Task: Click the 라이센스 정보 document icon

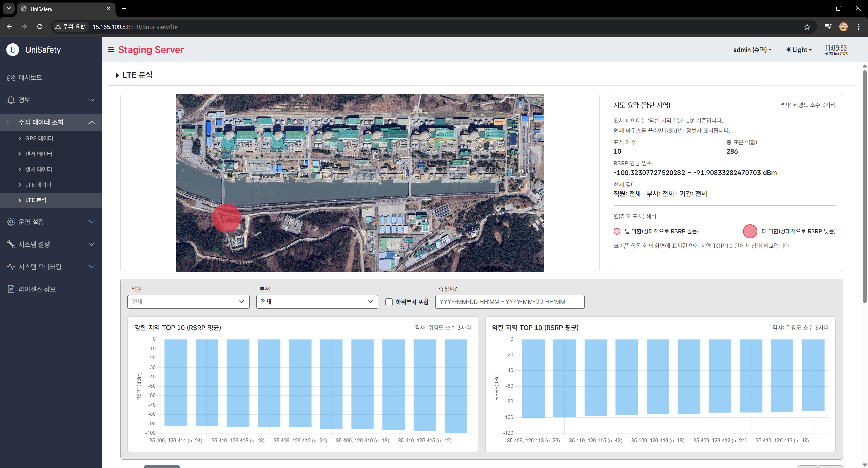Action: (x=11, y=289)
